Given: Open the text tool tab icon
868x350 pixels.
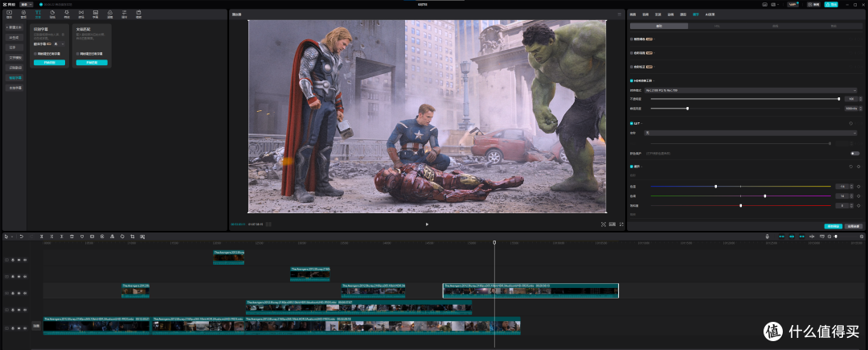Looking at the screenshot, I should coord(38,14).
